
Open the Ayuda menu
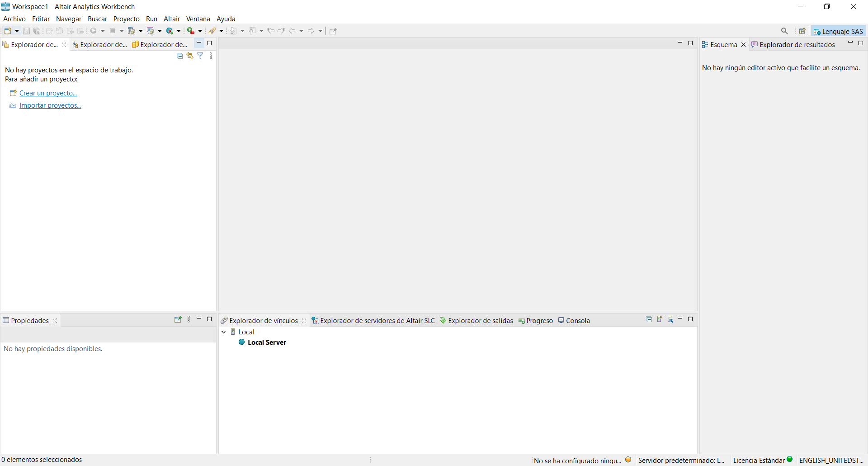(x=226, y=19)
